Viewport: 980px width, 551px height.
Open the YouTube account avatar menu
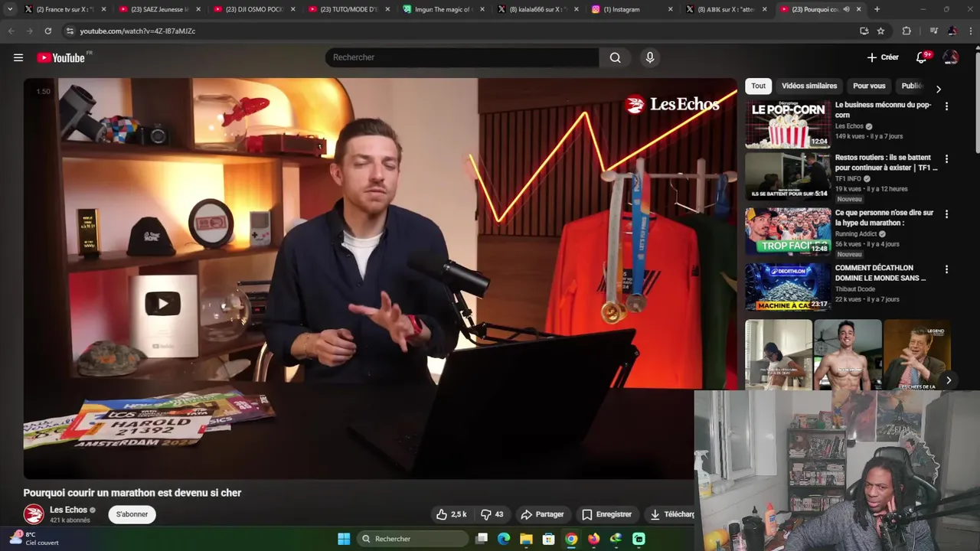coord(951,57)
